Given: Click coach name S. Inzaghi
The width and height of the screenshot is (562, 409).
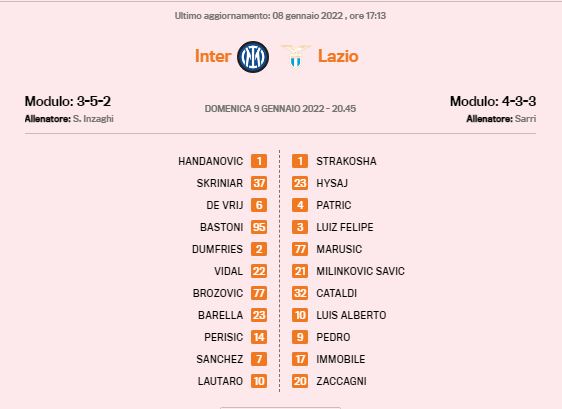Looking at the screenshot, I should coord(93,119).
